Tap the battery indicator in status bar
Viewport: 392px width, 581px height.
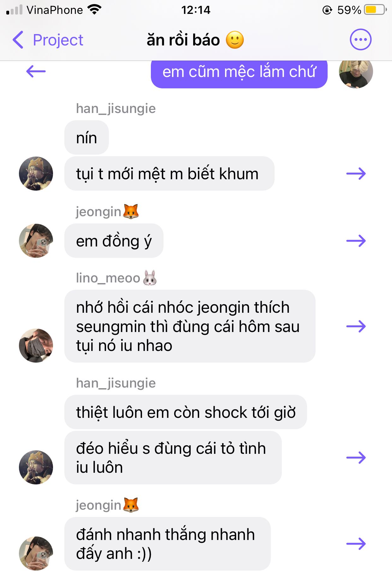tap(375, 10)
